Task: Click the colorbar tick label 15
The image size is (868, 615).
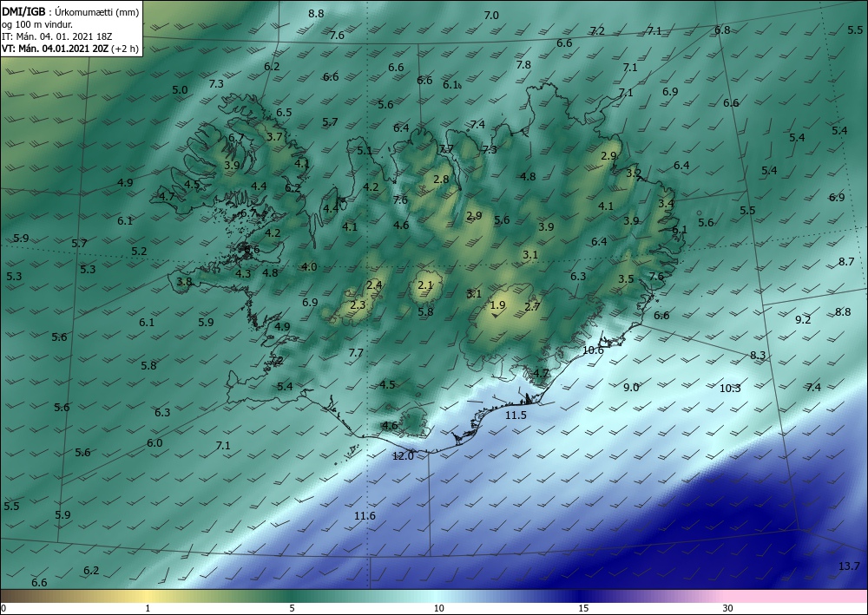Action: point(583,608)
